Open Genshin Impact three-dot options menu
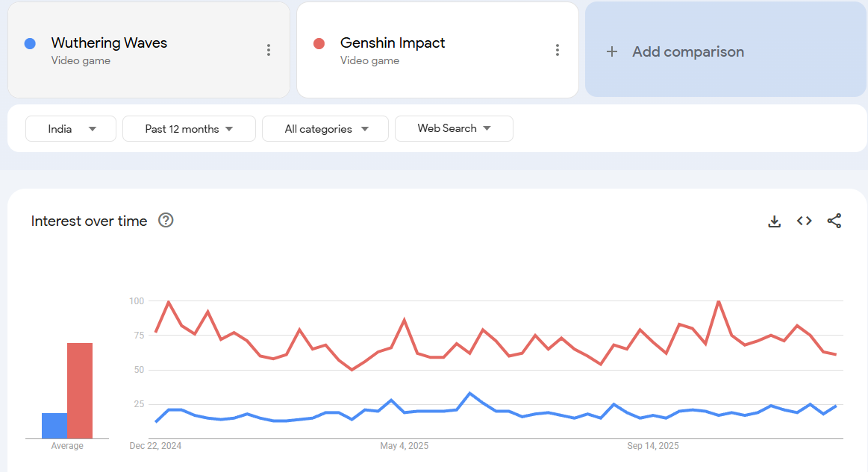The image size is (868, 472). click(557, 50)
